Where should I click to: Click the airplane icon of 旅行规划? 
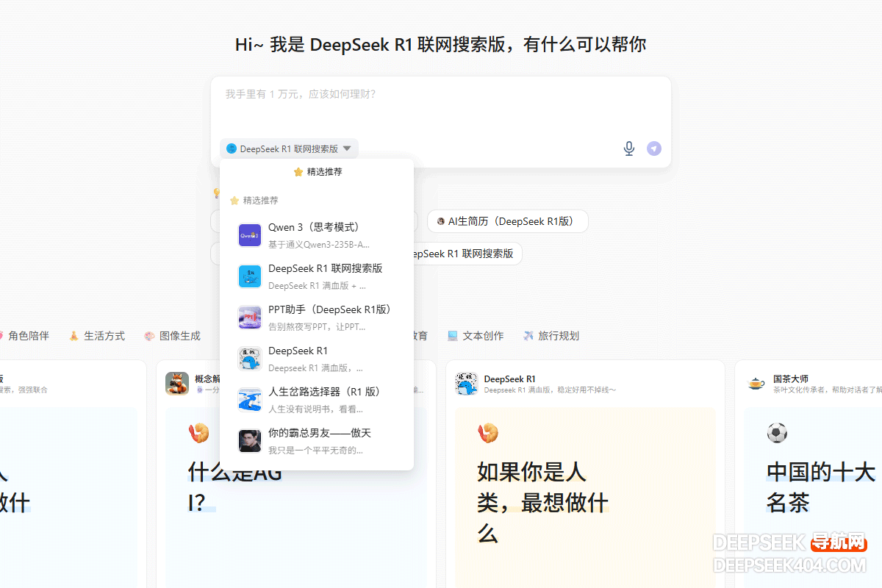point(528,336)
